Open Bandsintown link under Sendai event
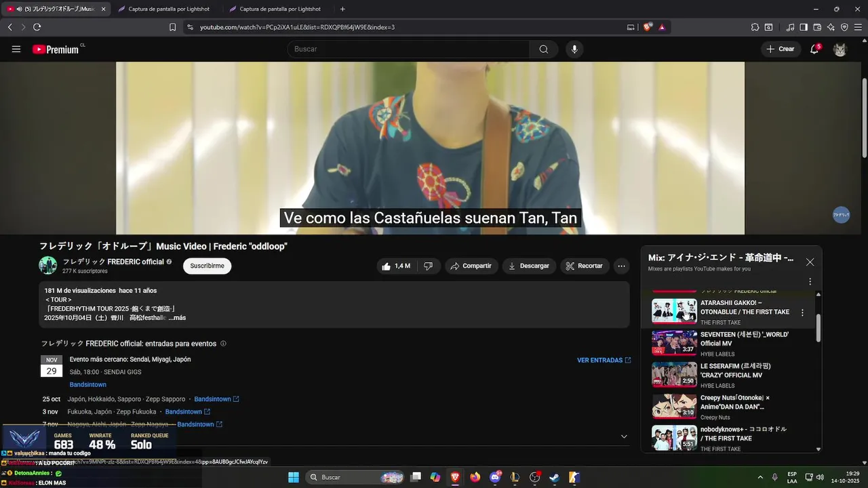The height and width of the screenshot is (488, 868). tap(88, 384)
